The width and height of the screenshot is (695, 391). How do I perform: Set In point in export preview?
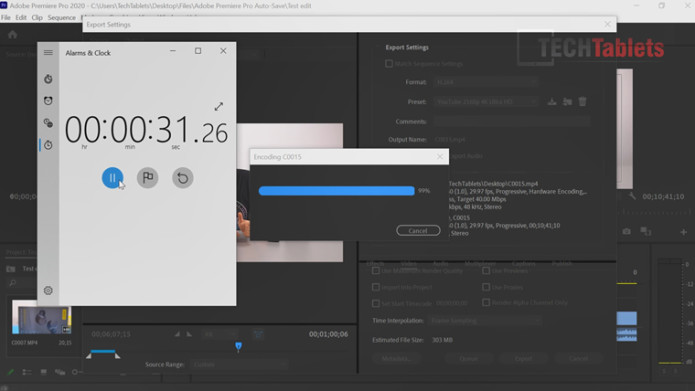coord(177,334)
